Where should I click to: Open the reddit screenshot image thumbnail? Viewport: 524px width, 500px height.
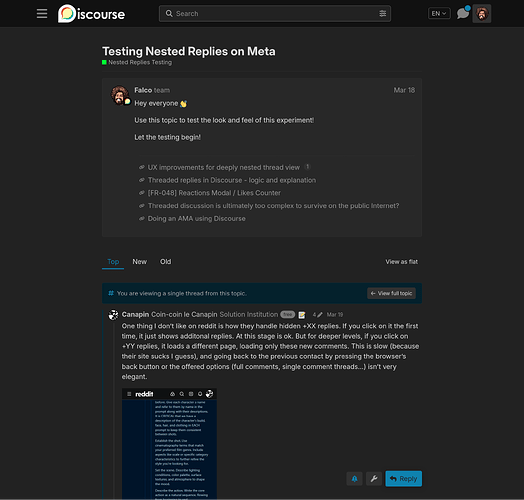169,444
